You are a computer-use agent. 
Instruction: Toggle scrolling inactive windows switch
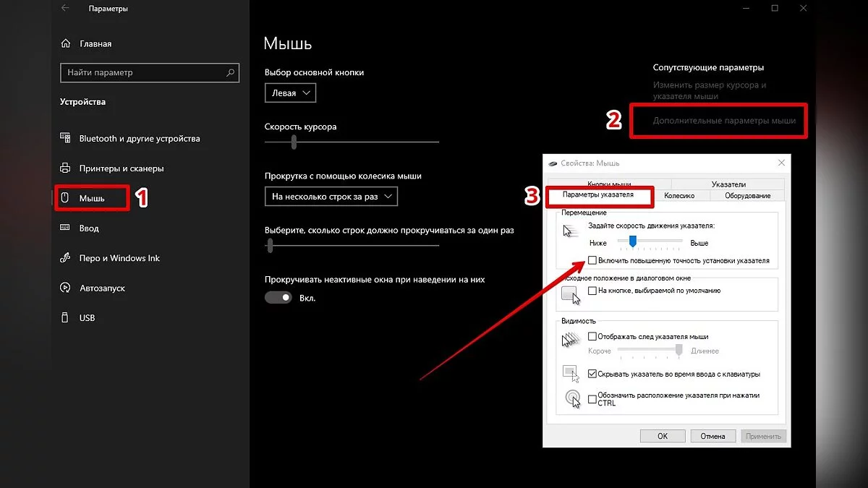(278, 298)
